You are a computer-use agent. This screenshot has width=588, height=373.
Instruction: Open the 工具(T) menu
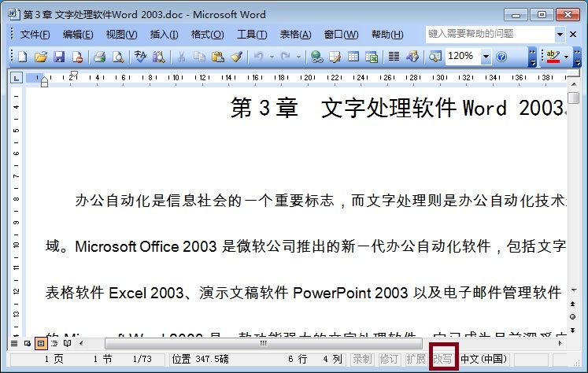(252, 35)
